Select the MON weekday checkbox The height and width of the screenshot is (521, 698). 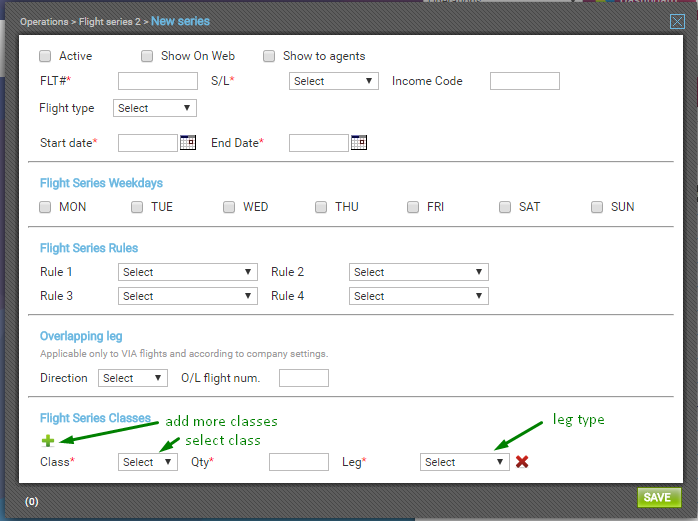pos(45,207)
